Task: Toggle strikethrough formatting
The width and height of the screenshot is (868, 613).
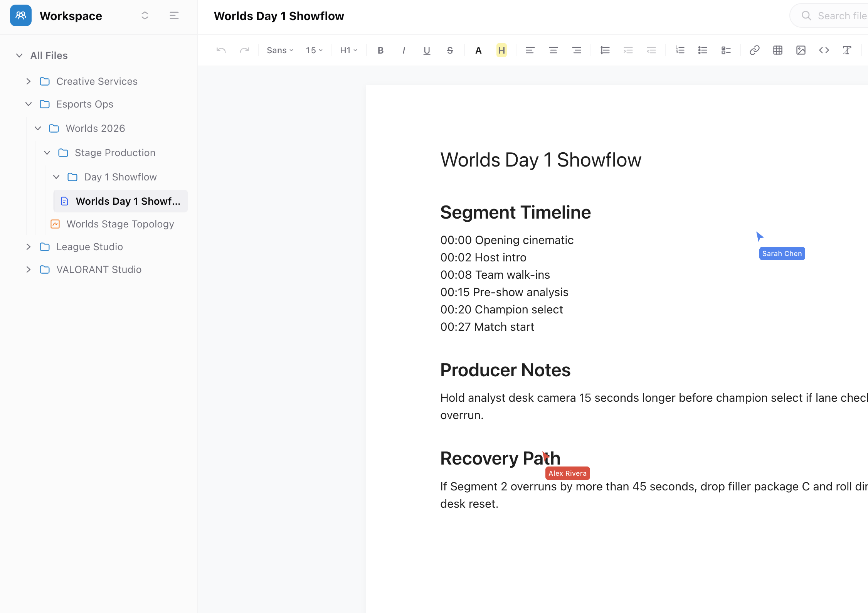Action: pos(450,50)
